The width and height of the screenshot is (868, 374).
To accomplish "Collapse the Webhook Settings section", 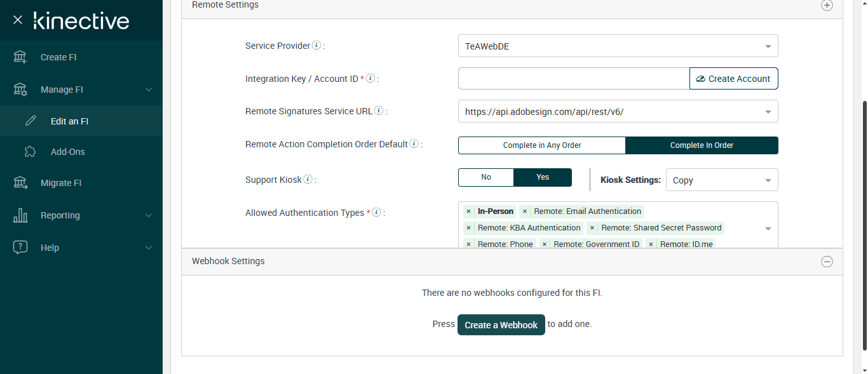I will (x=827, y=262).
